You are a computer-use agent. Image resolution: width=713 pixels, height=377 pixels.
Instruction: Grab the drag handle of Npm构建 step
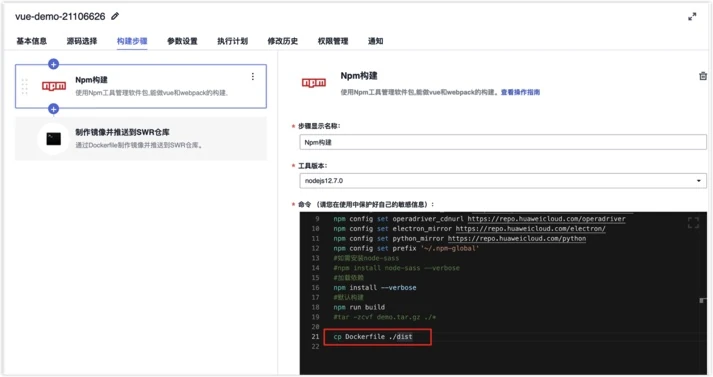(x=25, y=86)
